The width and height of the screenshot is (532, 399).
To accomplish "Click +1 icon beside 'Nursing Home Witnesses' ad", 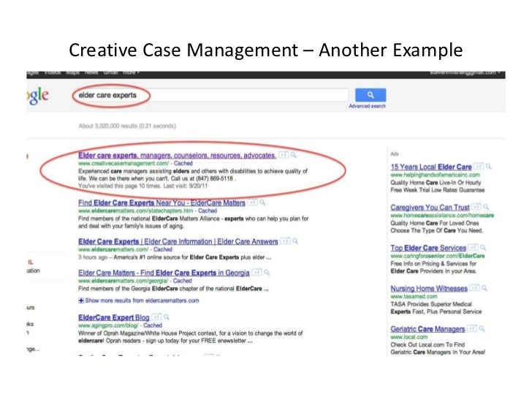I will [x=475, y=288].
